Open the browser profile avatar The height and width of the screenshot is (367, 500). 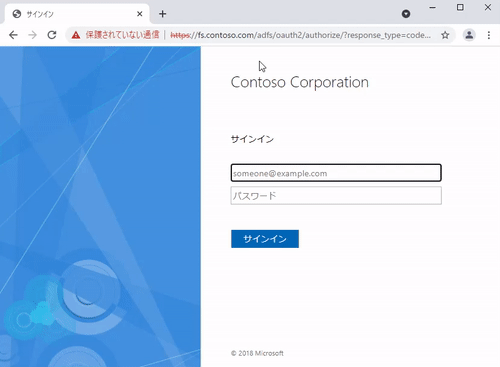(469, 35)
